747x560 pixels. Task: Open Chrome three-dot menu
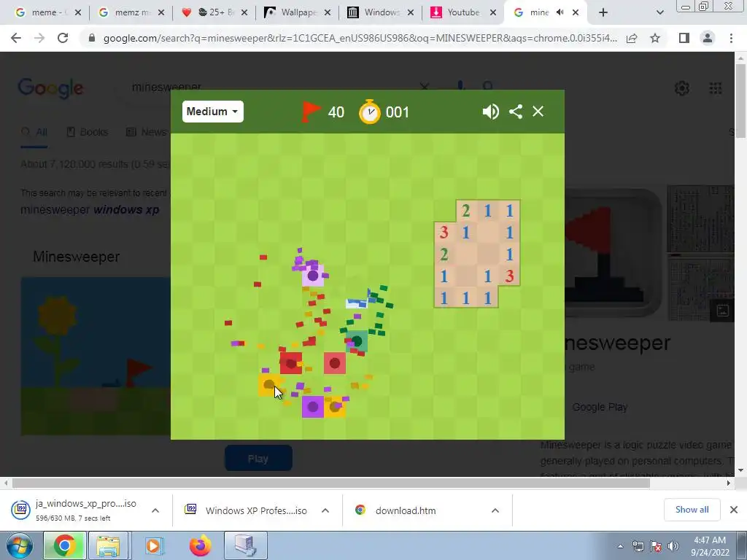point(731,38)
